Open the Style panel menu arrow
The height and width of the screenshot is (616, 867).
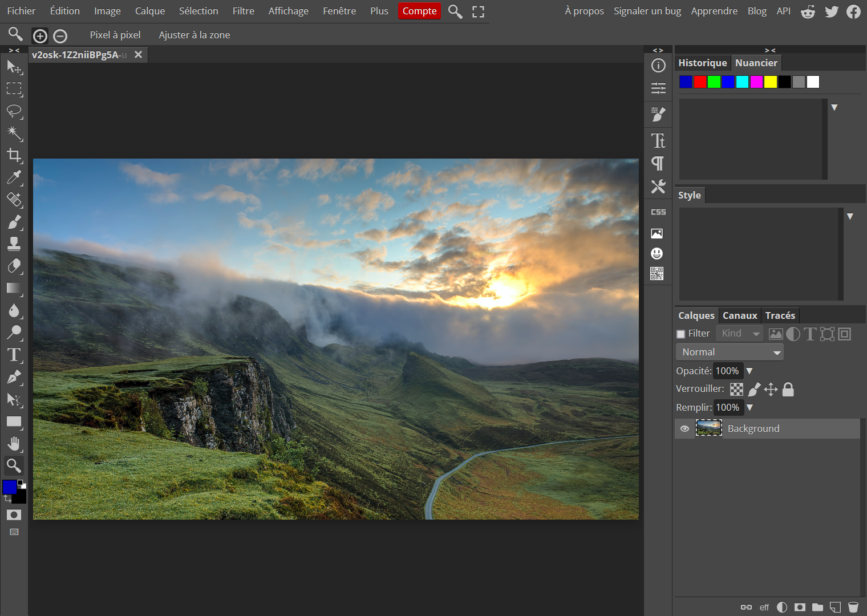(850, 216)
